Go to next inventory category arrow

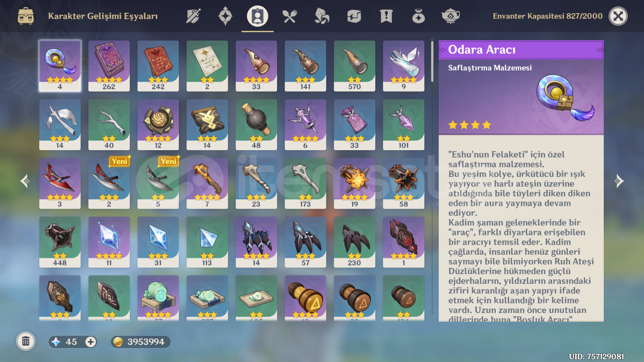(x=619, y=181)
